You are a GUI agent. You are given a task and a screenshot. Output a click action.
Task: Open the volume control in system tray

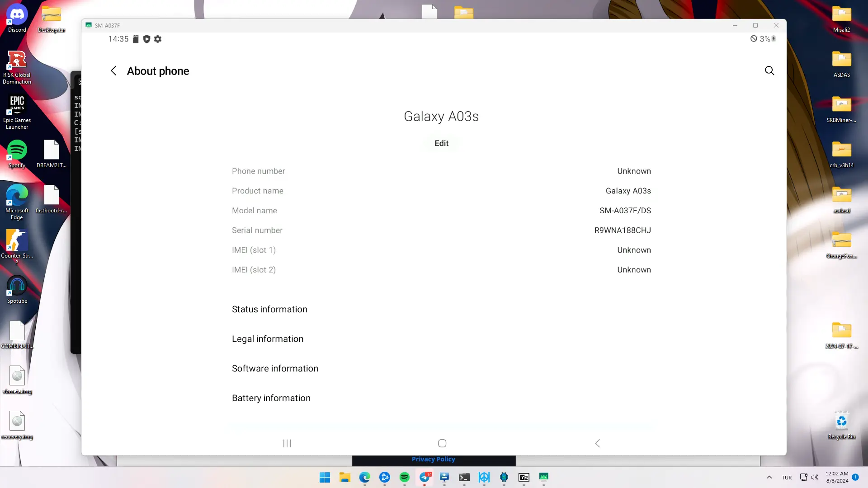(x=815, y=477)
